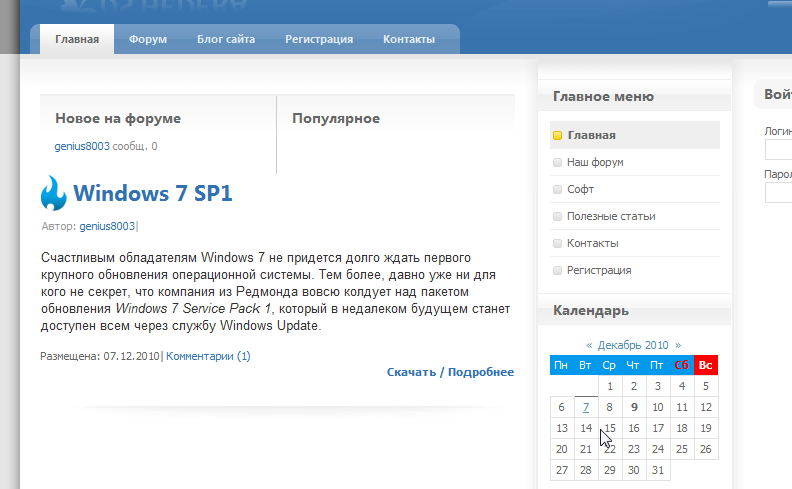Open the Главная tab in top navigation

click(x=77, y=39)
